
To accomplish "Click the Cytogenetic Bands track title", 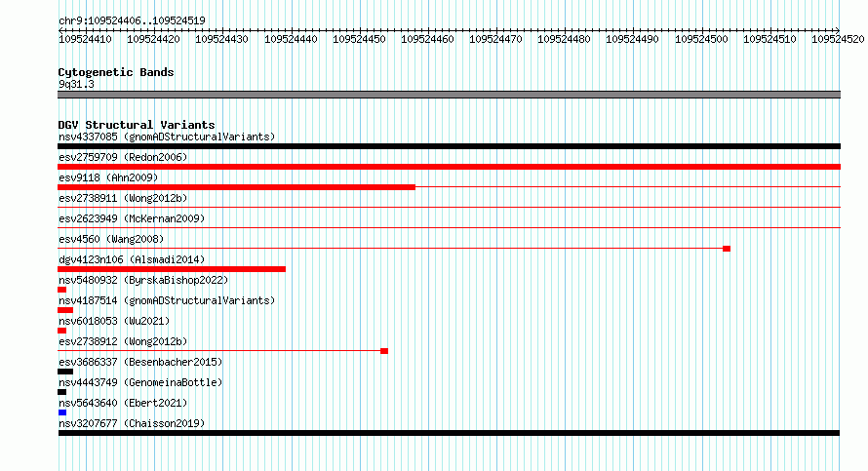I will coord(116,72).
